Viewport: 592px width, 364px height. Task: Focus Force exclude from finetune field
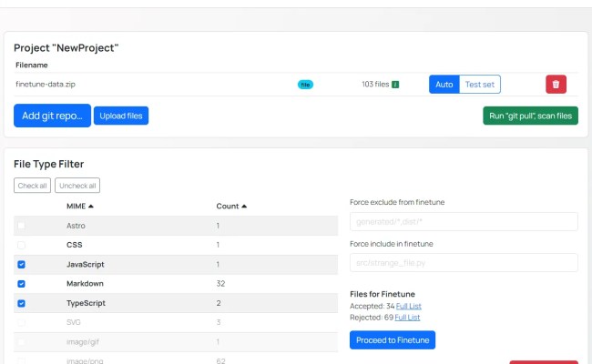pos(464,222)
